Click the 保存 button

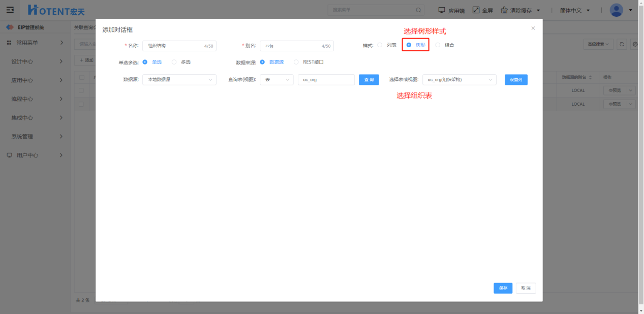pos(503,288)
